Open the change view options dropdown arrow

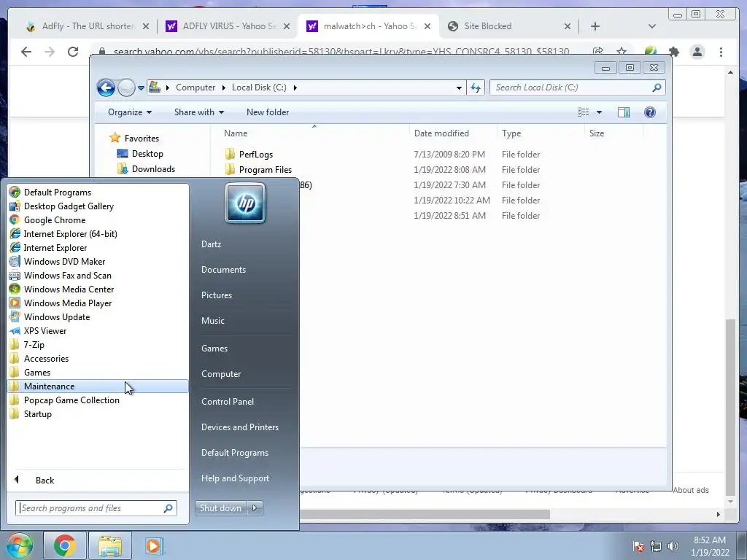tap(600, 112)
